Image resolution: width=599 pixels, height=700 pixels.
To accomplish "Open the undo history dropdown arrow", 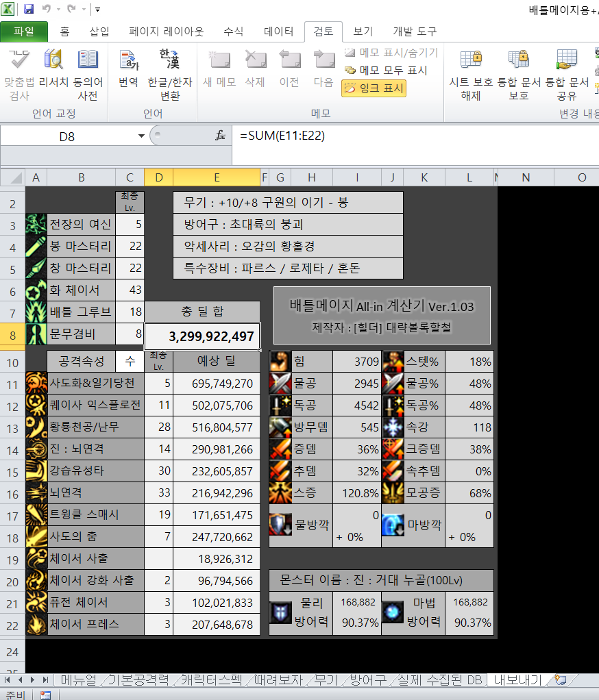I will point(60,10).
